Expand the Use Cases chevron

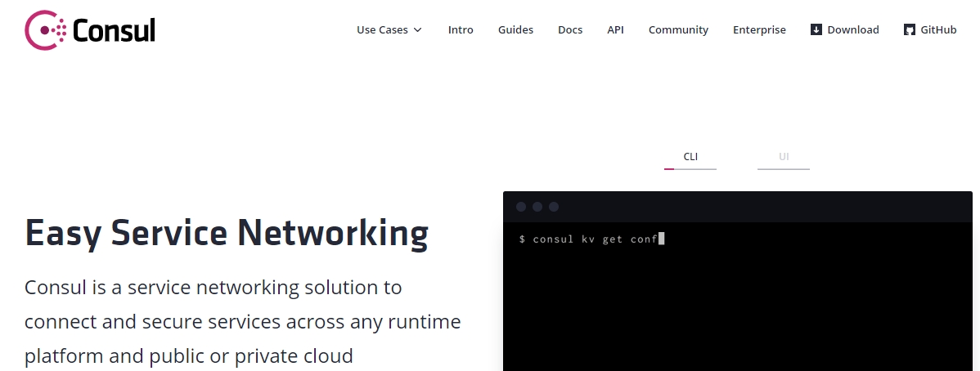click(x=418, y=30)
